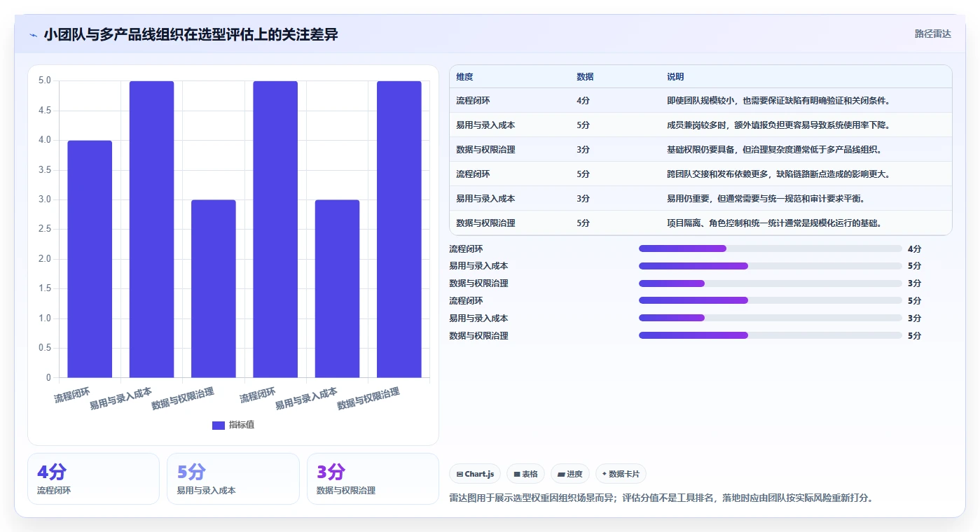This screenshot has width=980, height=532.
Task: Click the wave icon before the page title
Action: 33,34
